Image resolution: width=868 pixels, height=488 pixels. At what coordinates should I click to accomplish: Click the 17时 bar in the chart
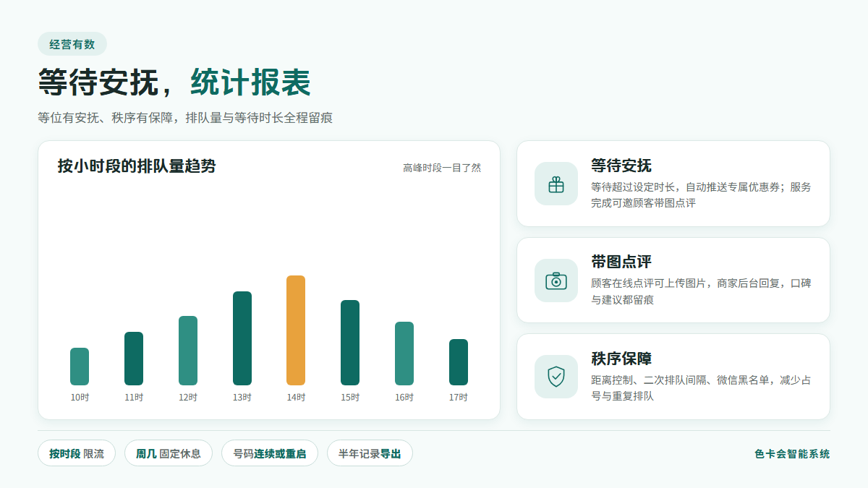[x=459, y=362]
